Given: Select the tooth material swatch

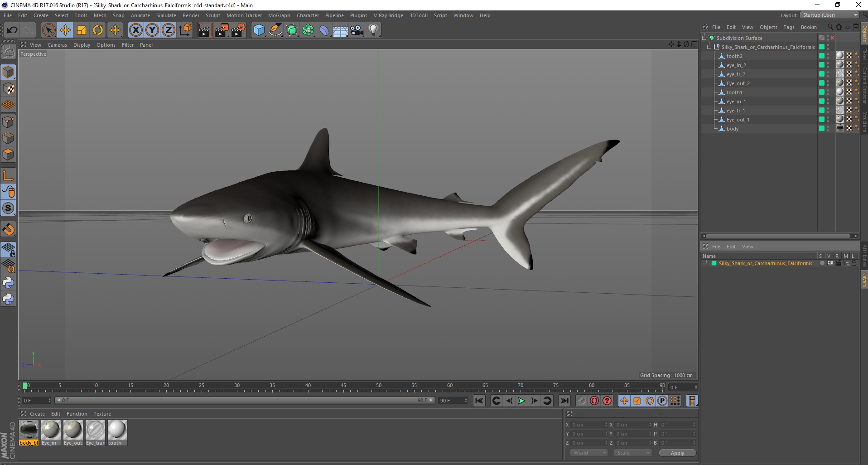Looking at the screenshot, I should click(x=117, y=430).
